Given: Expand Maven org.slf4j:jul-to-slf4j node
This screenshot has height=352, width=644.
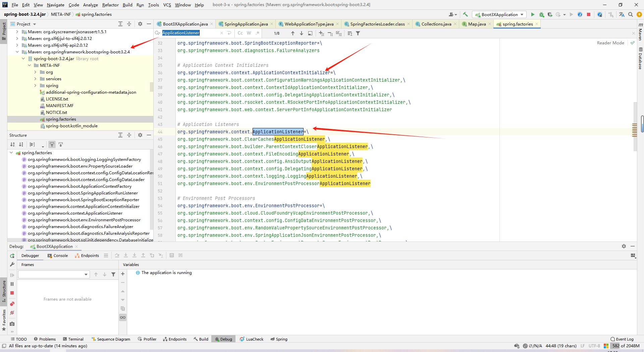Looking at the screenshot, I should coord(17,39).
